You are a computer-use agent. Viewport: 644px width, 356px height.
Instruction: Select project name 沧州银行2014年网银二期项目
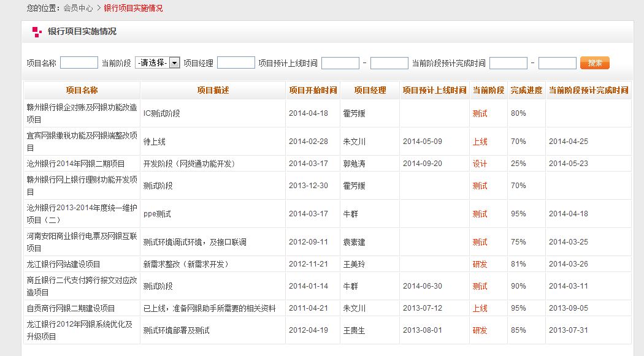[x=75, y=164]
